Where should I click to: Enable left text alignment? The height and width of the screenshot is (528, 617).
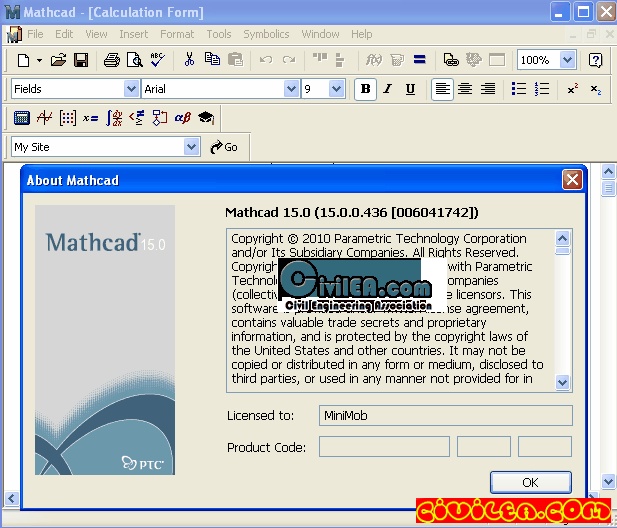442,89
